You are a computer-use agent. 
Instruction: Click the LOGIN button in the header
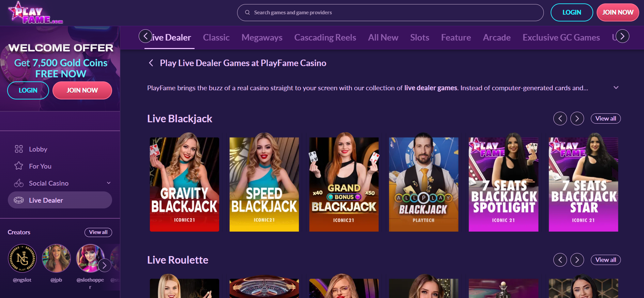tap(572, 13)
